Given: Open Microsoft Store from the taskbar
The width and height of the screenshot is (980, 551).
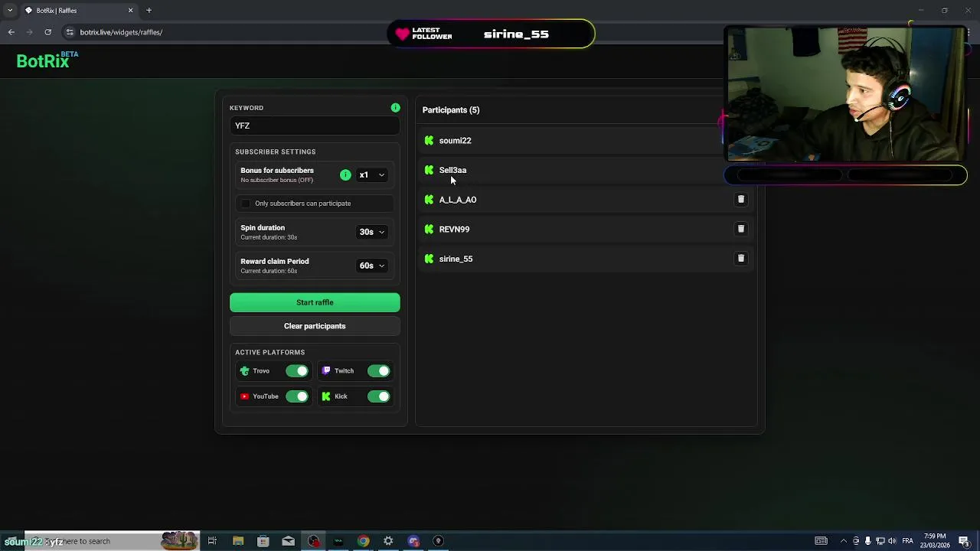Looking at the screenshot, I should tap(263, 541).
